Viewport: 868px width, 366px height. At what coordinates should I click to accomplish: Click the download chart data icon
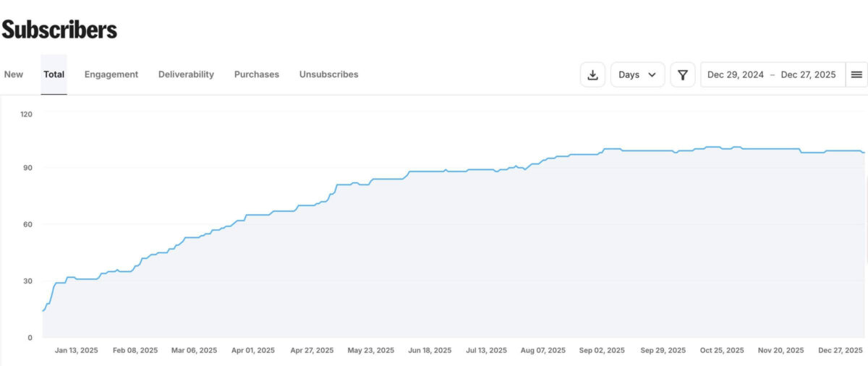(x=592, y=75)
